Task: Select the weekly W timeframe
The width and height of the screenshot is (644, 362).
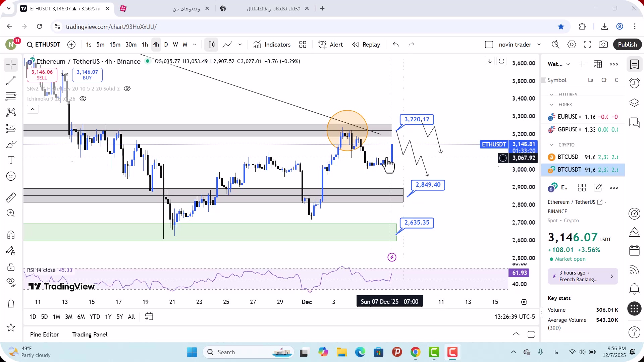Action: (x=175, y=45)
